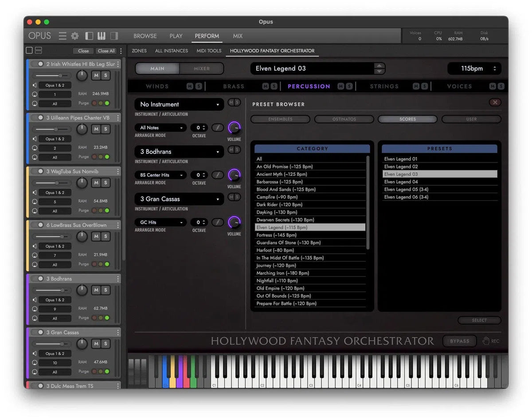Select Elven Legend 04 in the Presets list
This screenshot has height=420, width=532.
400,182
